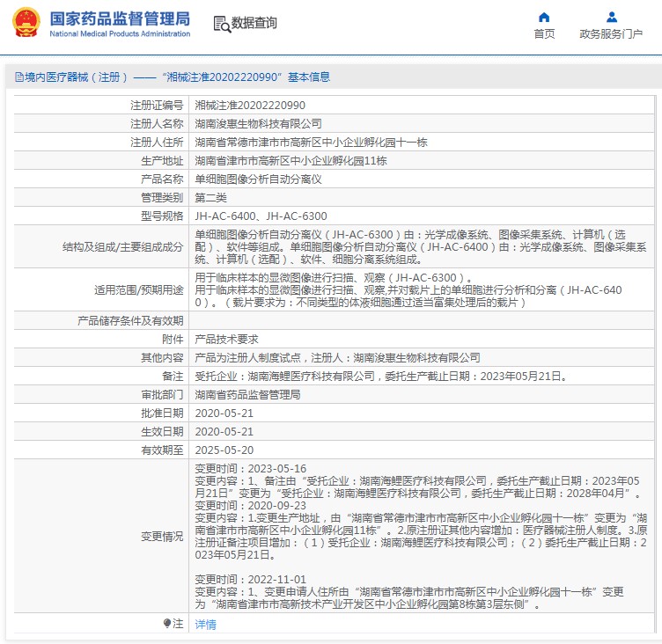
Task: Click the 国家药品监督管理局 site name
Action: point(119,18)
